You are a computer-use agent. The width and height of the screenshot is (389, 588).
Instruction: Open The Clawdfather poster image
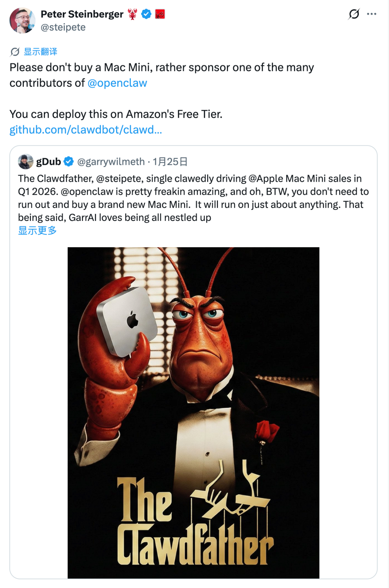pyautogui.click(x=193, y=413)
